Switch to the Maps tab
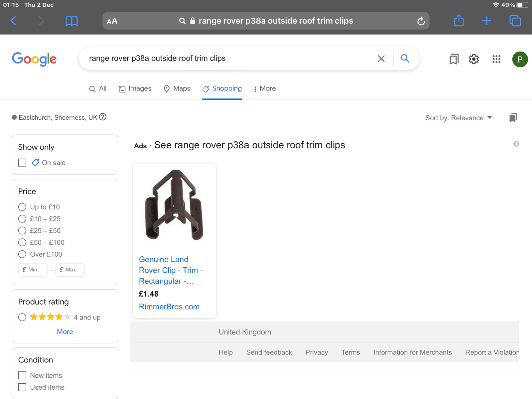Screen dimensions: 532x399 tap(177, 88)
